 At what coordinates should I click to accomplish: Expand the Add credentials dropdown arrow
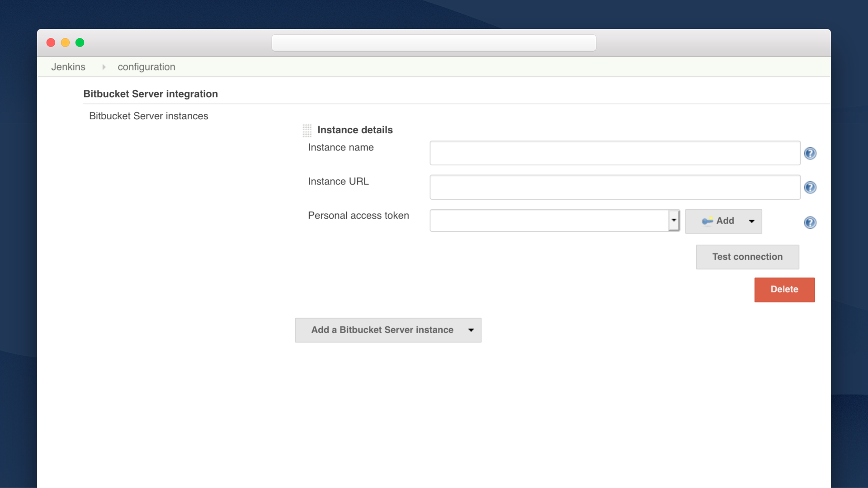(751, 221)
